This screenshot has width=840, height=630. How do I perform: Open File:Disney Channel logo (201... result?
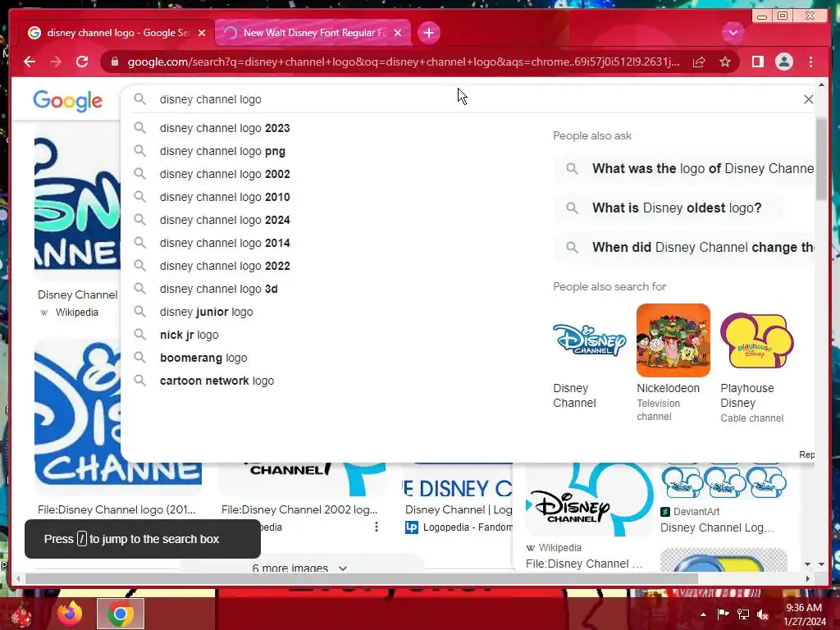[x=116, y=510]
